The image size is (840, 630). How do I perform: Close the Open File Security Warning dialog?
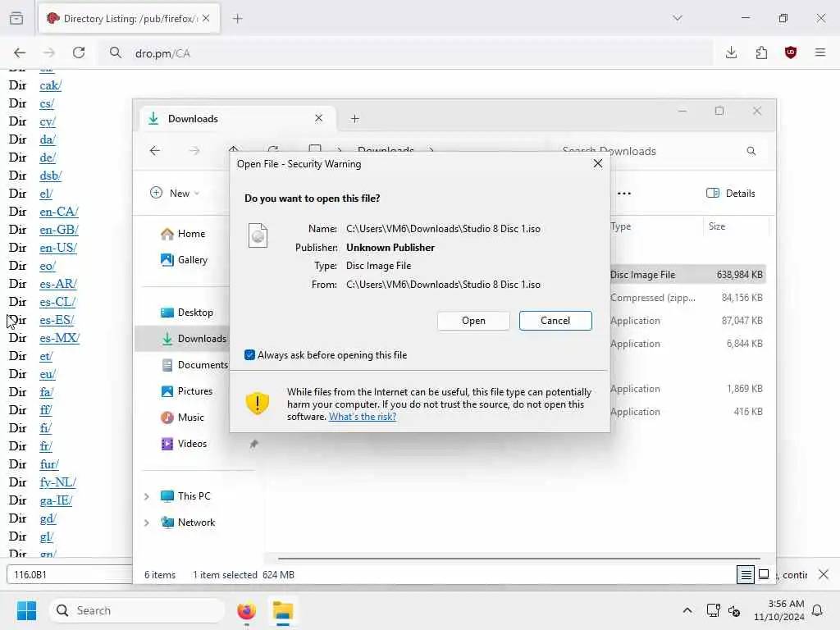coord(598,163)
